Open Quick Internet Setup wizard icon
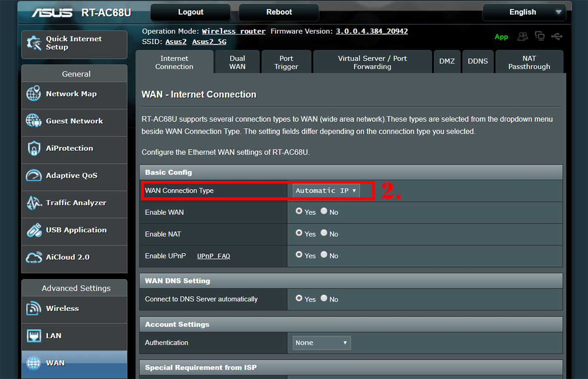This screenshot has width=588, height=379. (x=34, y=43)
